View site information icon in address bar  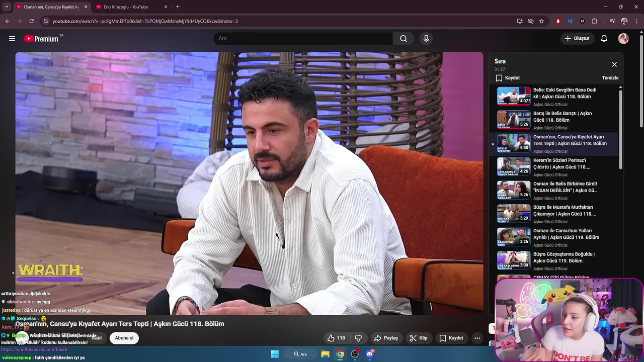[46, 21]
